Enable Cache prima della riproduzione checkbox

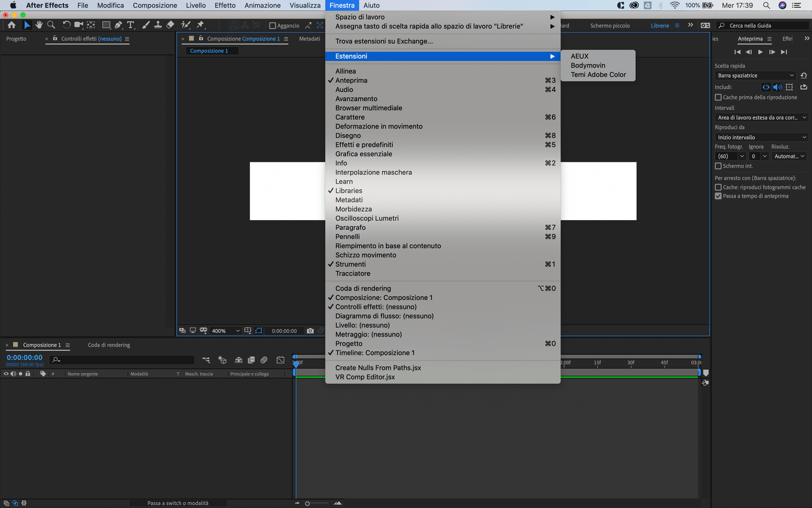click(718, 97)
